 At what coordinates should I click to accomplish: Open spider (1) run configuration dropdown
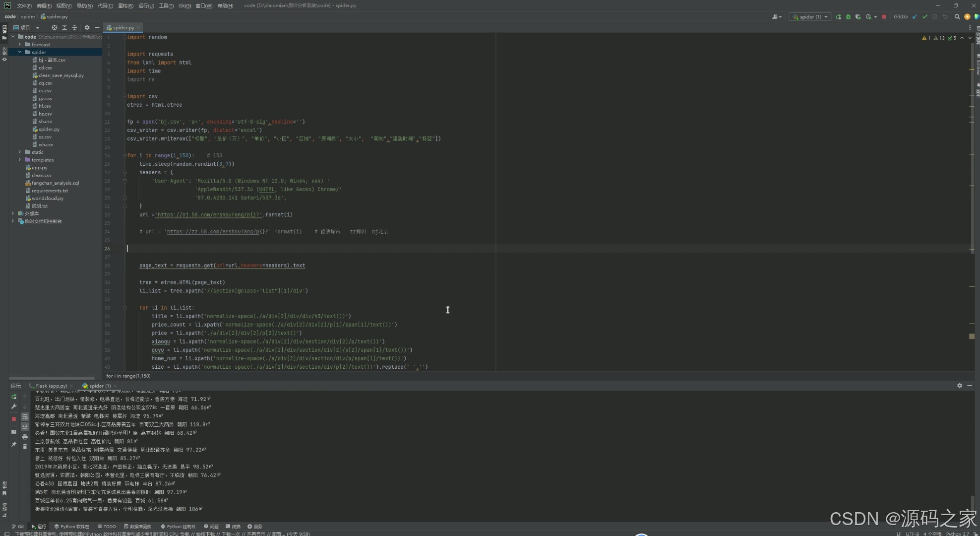(810, 17)
